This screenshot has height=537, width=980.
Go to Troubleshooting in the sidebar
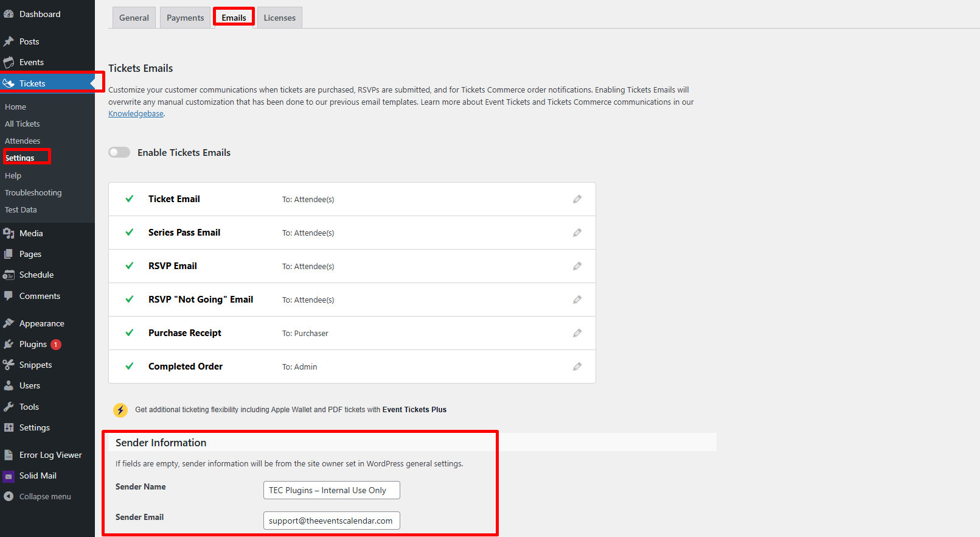[33, 193]
